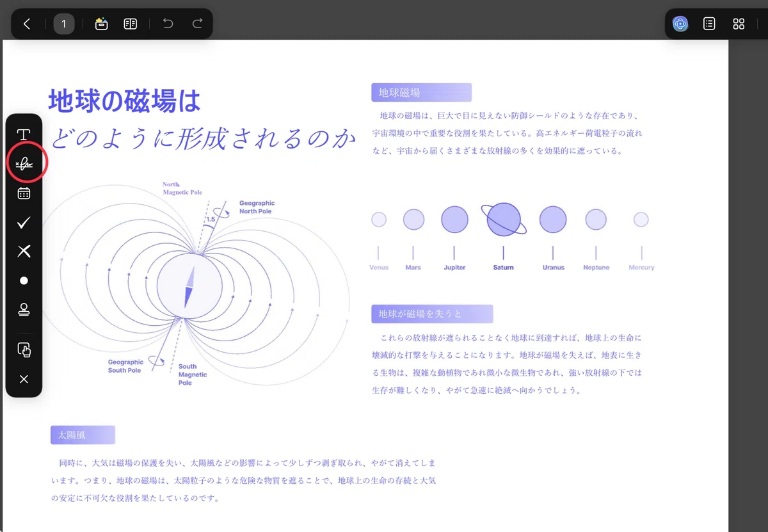The height and width of the screenshot is (532, 768).
Task: Open the blue AI assistant icon
Action: (x=680, y=24)
